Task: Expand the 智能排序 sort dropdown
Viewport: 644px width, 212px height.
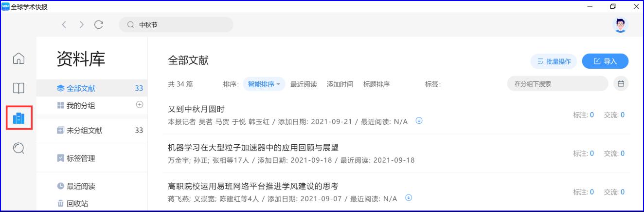Action: [x=264, y=84]
